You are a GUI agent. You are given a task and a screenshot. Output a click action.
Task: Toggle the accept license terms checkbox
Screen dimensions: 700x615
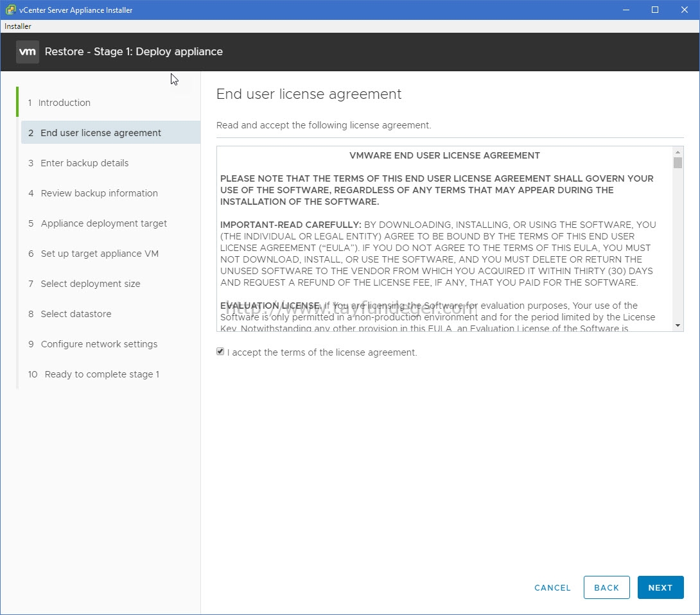[x=220, y=352]
